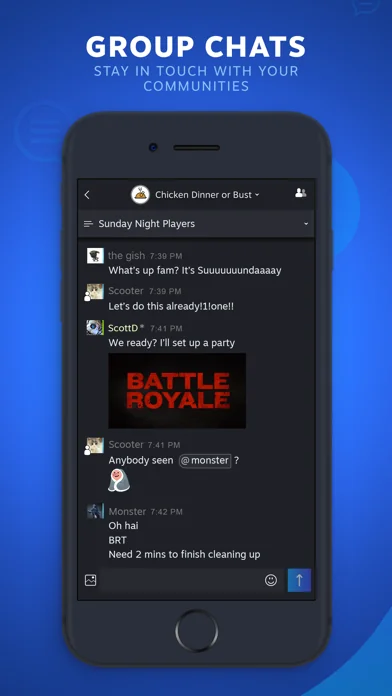The width and height of the screenshot is (392, 696).
Task: Open the channel list hamburger icon
Action: 88,224
